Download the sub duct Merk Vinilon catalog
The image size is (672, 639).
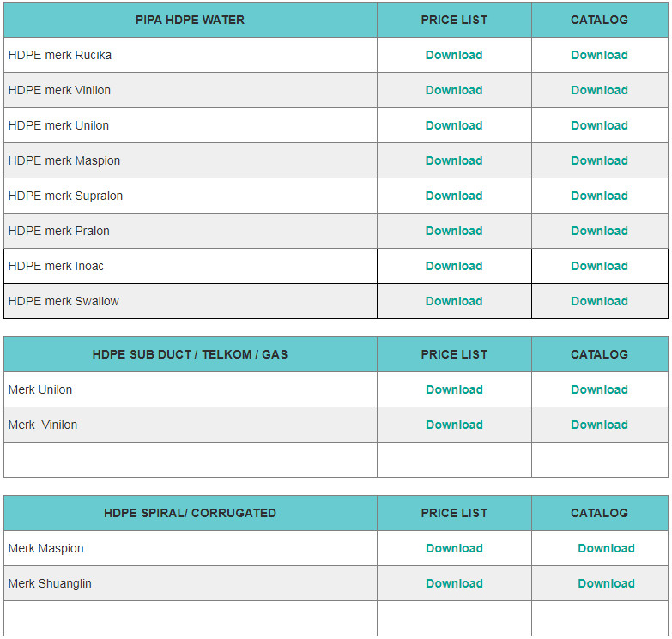pos(599,425)
